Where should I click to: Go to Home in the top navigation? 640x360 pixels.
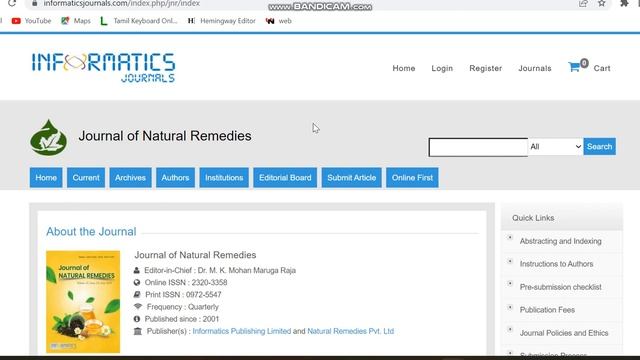pyautogui.click(x=404, y=68)
